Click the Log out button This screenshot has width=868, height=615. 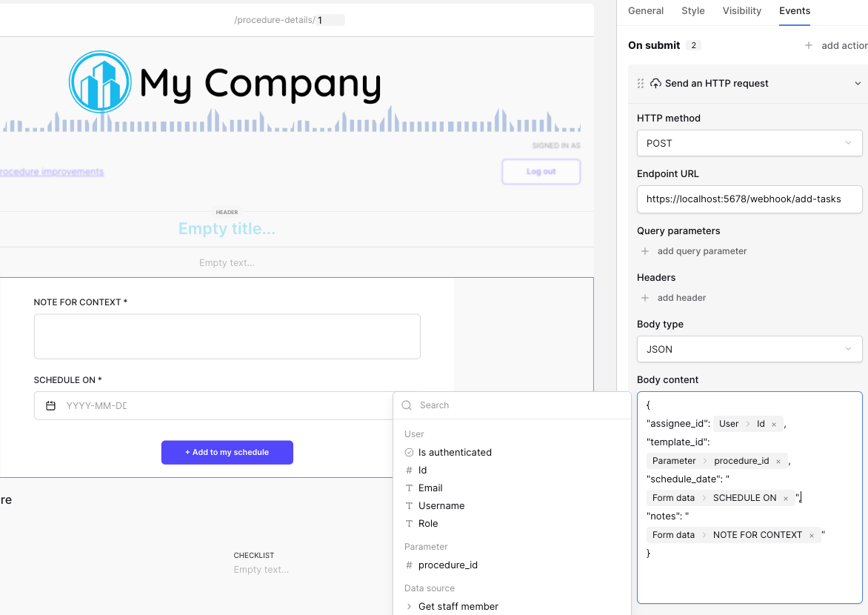coord(541,172)
